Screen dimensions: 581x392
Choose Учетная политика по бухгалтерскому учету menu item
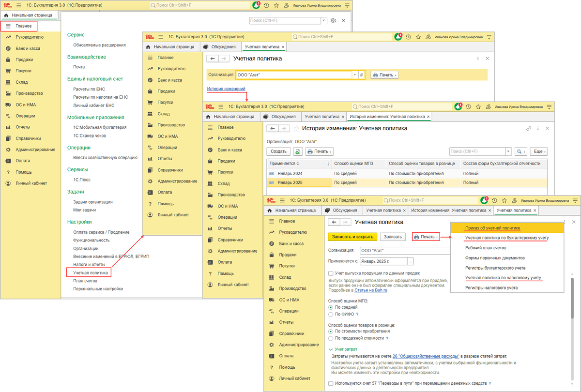tap(507, 238)
